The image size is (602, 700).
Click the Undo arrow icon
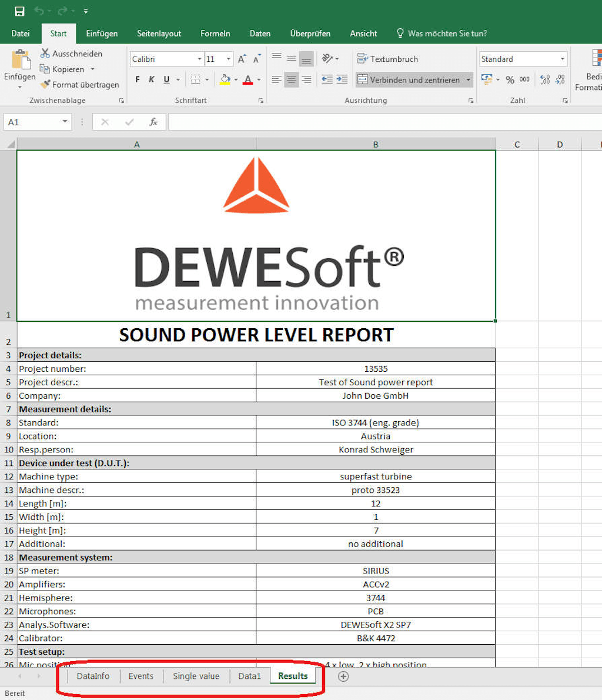(x=39, y=11)
